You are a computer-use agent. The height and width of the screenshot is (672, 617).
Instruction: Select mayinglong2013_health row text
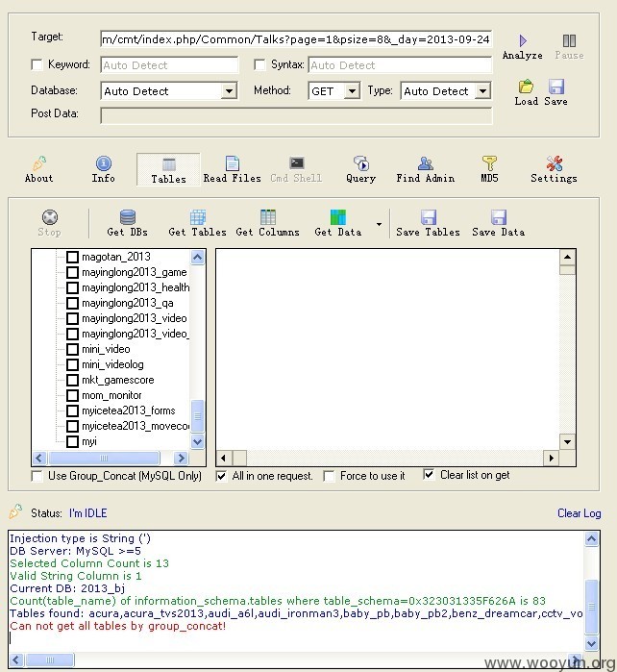point(136,287)
